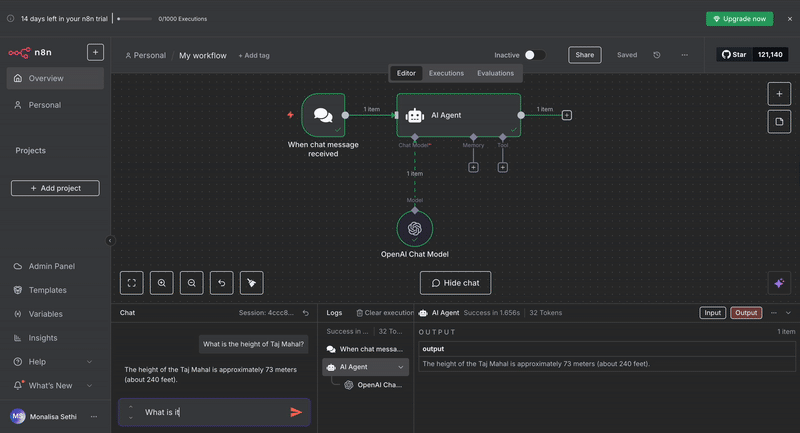Click the Hide chat button
This screenshot has width=800, height=433.
click(x=456, y=283)
